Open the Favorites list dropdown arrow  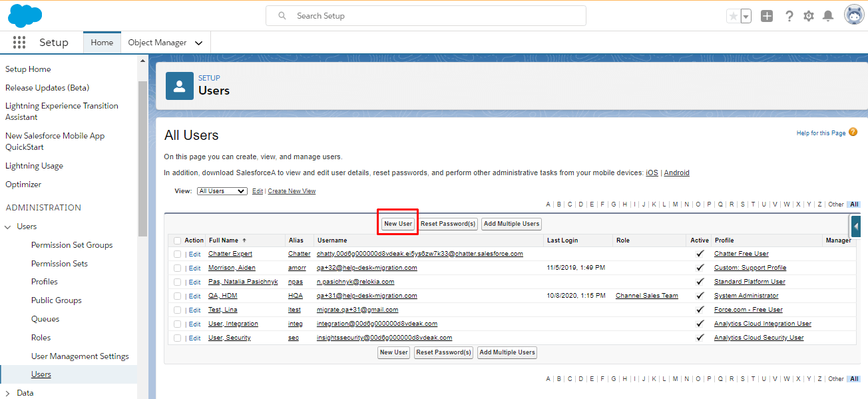(x=746, y=16)
